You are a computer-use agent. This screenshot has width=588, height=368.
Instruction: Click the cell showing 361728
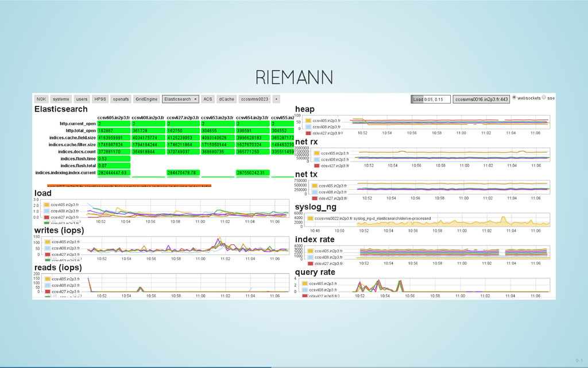click(149, 131)
